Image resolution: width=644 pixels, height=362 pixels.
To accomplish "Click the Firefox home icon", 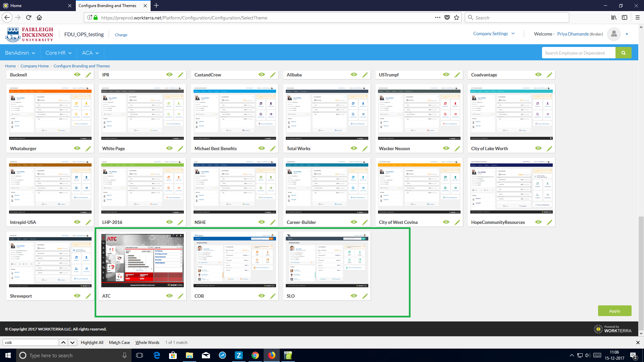I will (39, 17).
